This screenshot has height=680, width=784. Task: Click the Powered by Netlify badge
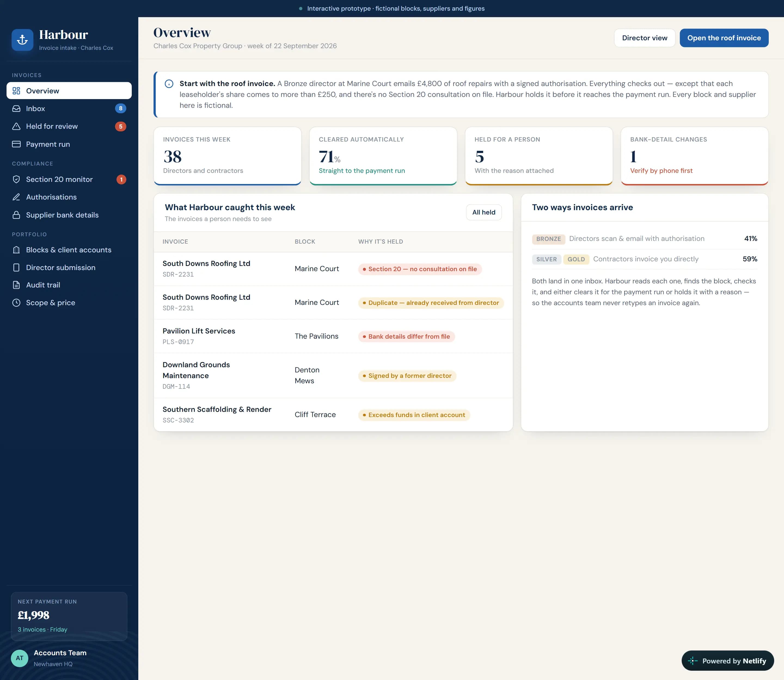coord(727,661)
